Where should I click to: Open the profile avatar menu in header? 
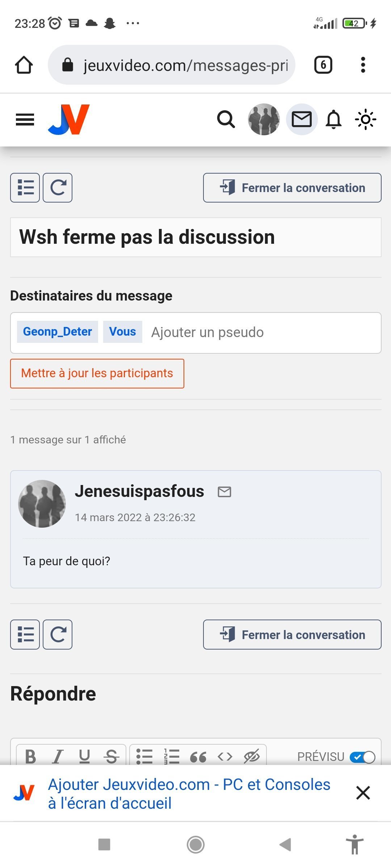(264, 119)
